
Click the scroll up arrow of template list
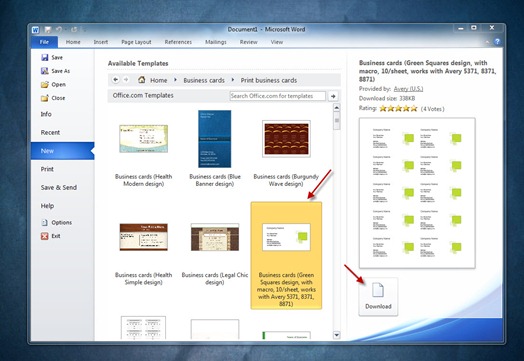coord(337,108)
